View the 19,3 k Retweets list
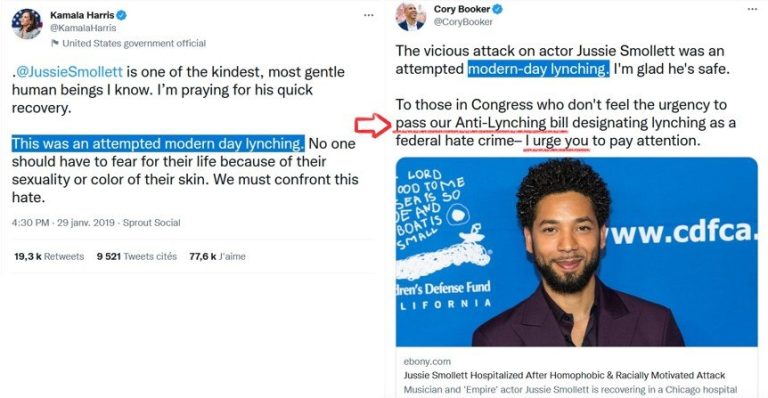 [x=49, y=256]
